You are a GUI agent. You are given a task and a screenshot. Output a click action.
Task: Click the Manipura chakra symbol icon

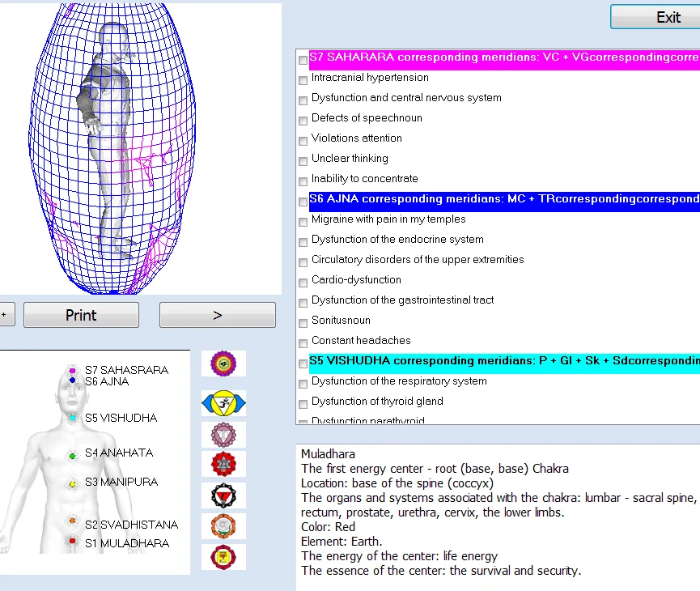223,495
